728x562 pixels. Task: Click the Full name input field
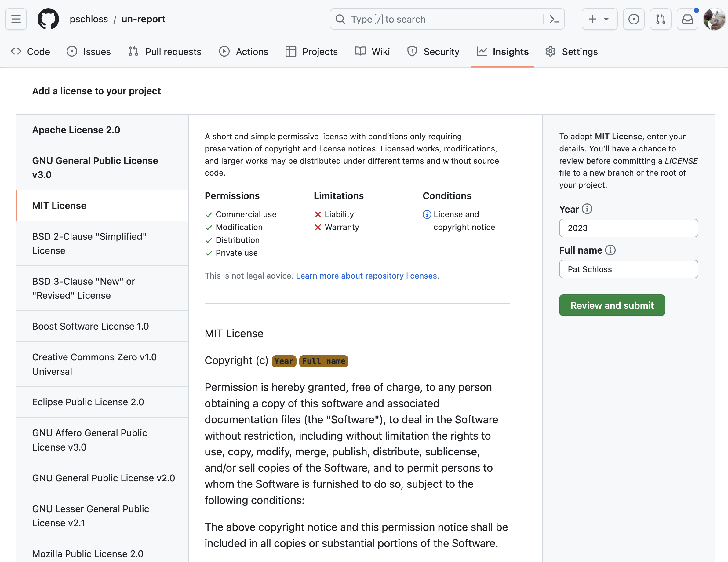628,269
